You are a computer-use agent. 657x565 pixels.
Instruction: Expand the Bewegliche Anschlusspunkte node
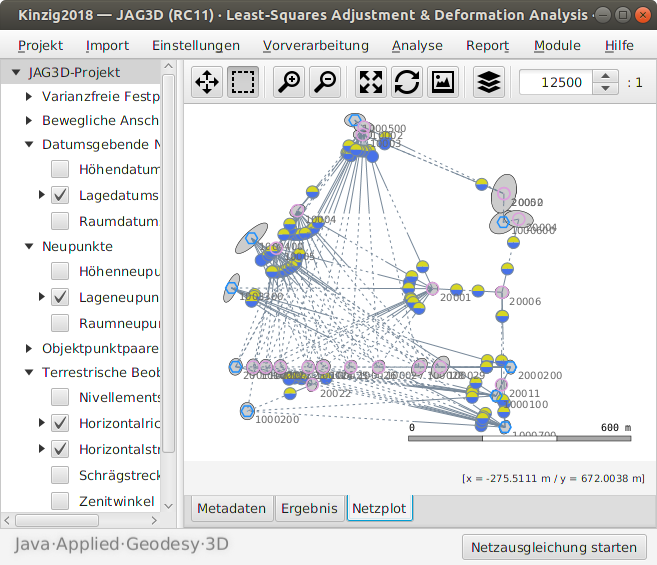(x=28, y=121)
